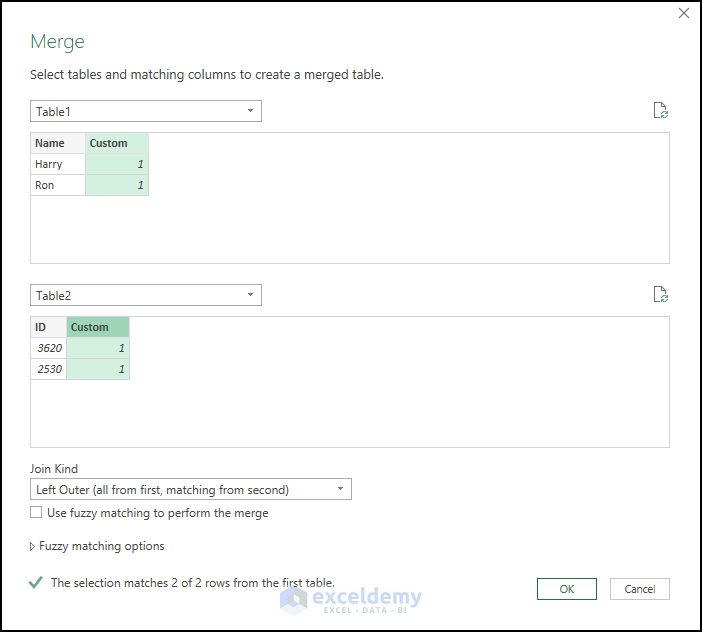Enable fuzzy matching checkbox

pyautogui.click(x=37, y=513)
